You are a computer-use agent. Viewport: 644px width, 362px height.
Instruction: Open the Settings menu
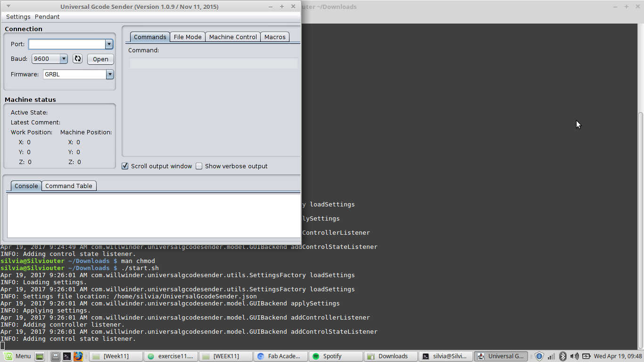pyautogui.click(x=18, y=16)
